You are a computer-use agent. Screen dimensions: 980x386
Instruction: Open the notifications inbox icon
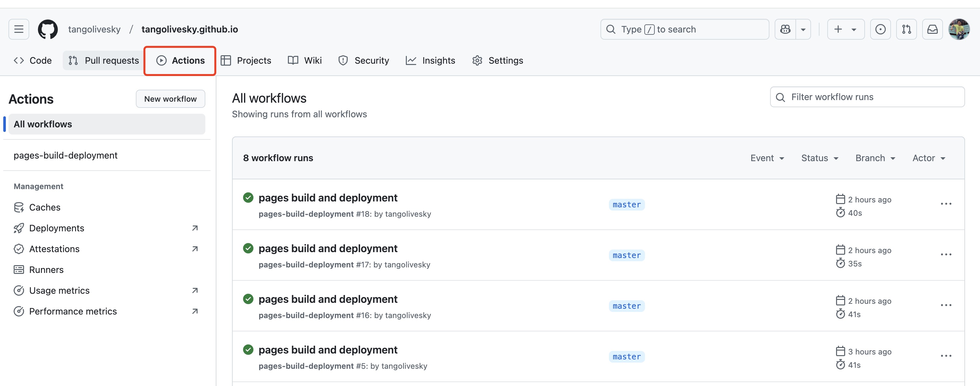coord(932,29)
